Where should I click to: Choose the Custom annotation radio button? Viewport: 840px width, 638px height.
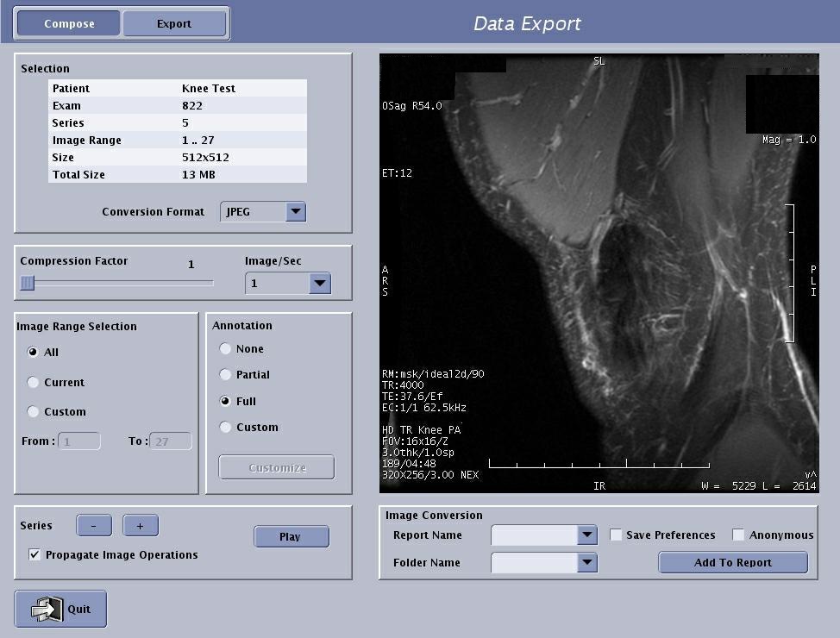[225, 428]
